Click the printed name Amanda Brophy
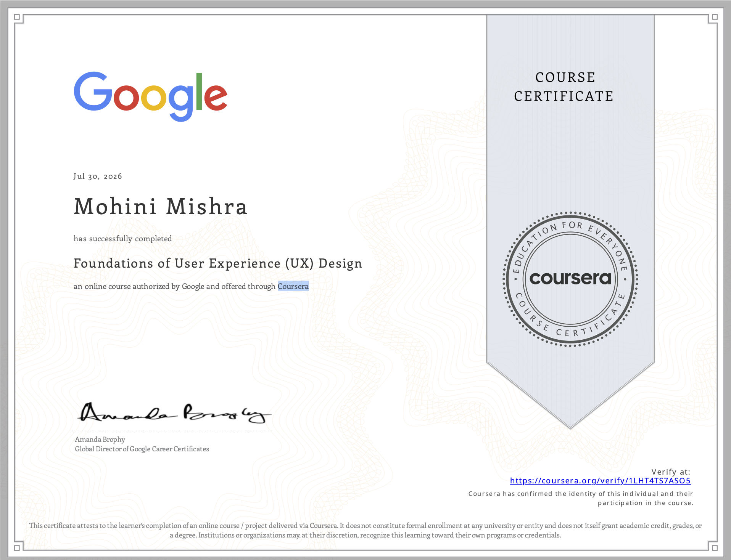Screen dimensions: 731x560 coord(100,439)
